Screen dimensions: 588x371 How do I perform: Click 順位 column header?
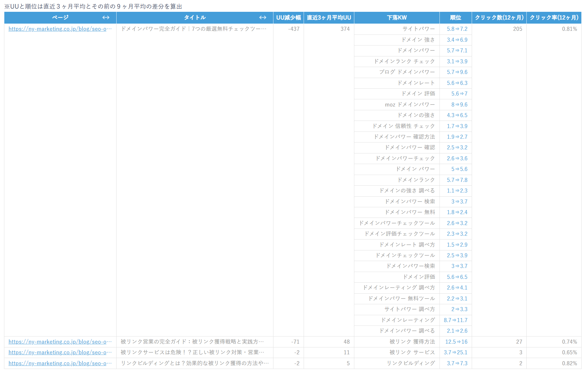click(455, 18)
